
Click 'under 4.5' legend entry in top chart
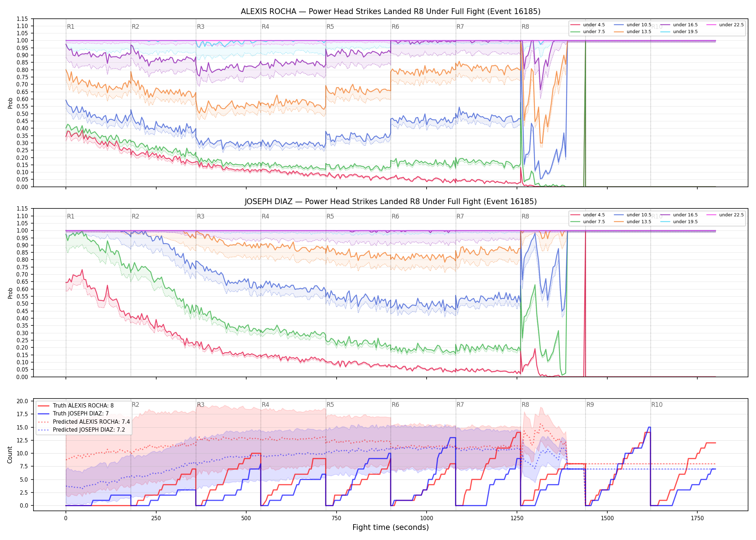point(588,25)
